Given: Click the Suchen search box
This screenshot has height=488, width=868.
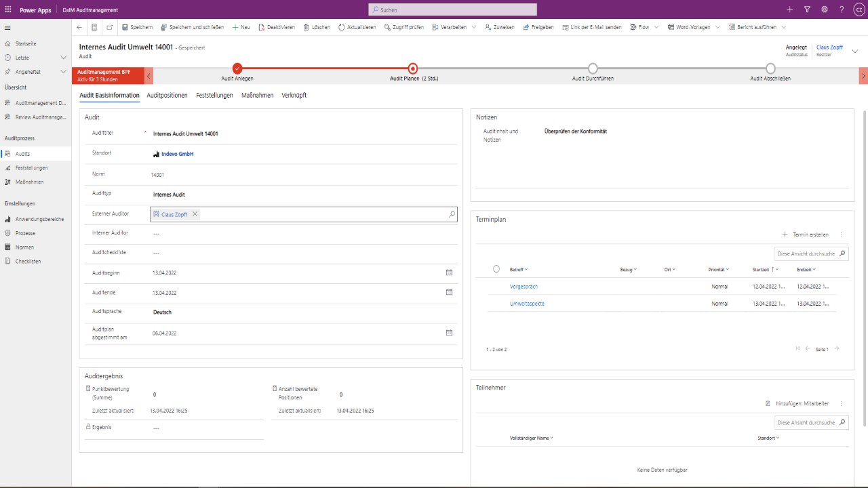Looking at the screenshot, I should pyautogui.click(x=452, y=9).
